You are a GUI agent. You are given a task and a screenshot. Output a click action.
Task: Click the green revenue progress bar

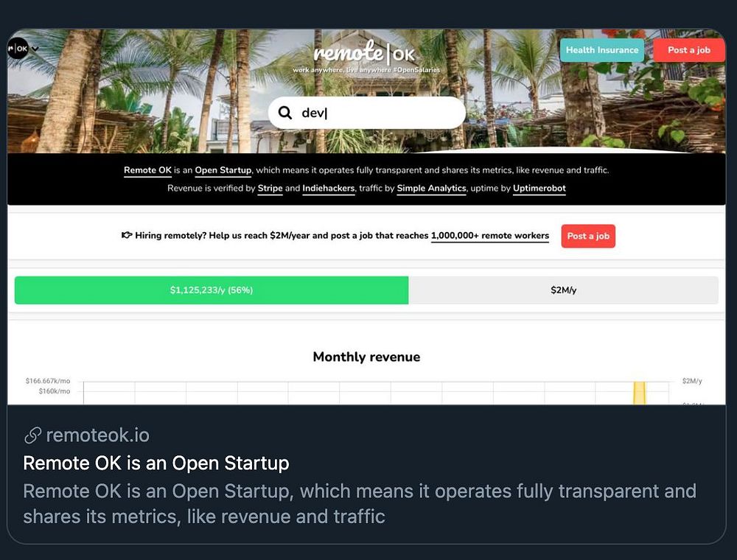pos(212,290)
